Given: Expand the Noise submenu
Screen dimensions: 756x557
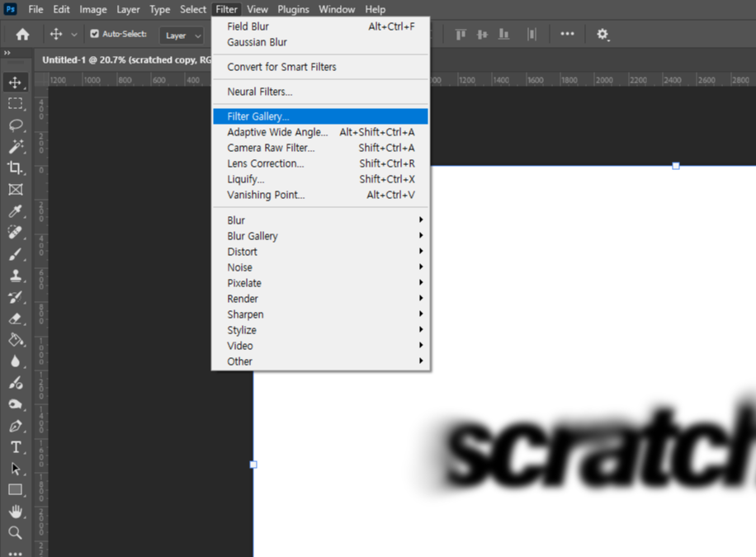Looking at the screenshot, I should point(320,267).
